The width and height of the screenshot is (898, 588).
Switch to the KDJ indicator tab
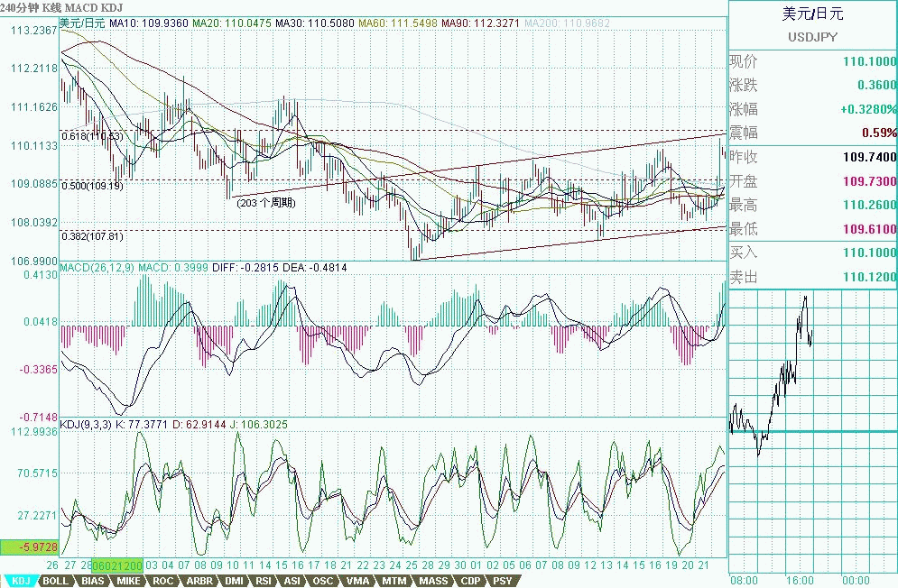[21, 581]
